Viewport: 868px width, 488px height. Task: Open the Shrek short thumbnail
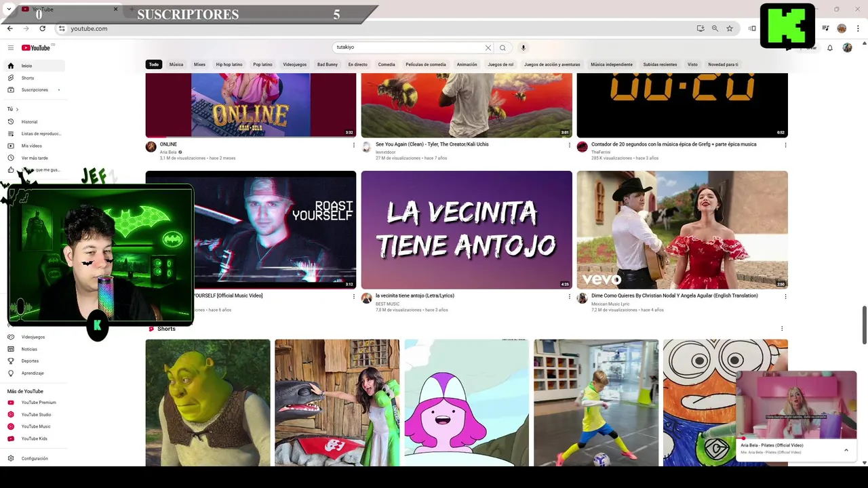coord(208,403)
